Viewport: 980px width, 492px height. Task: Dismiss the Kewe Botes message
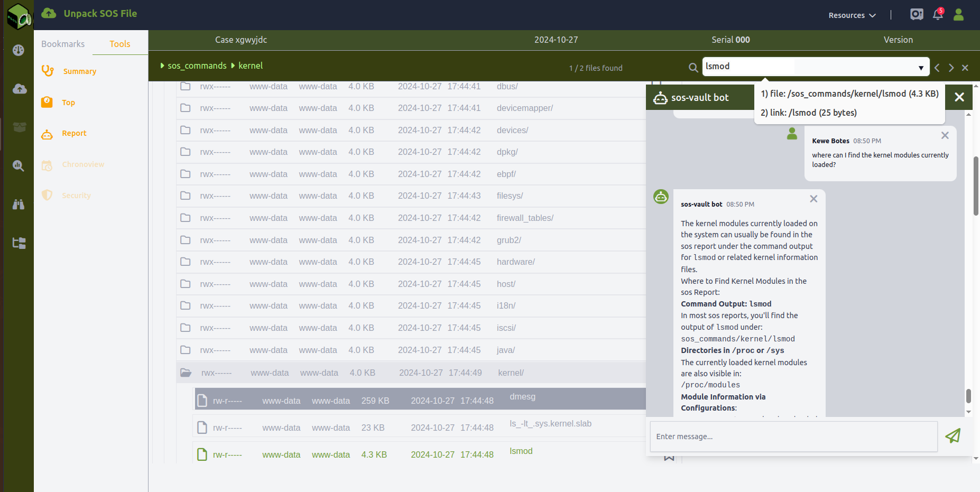click(x=945, y=136)
